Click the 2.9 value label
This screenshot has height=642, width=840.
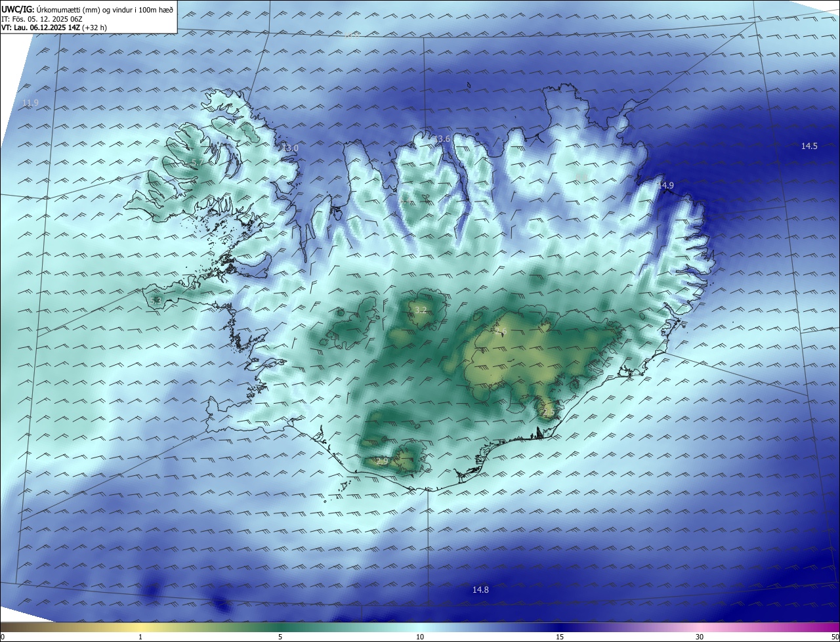[382, 461]
